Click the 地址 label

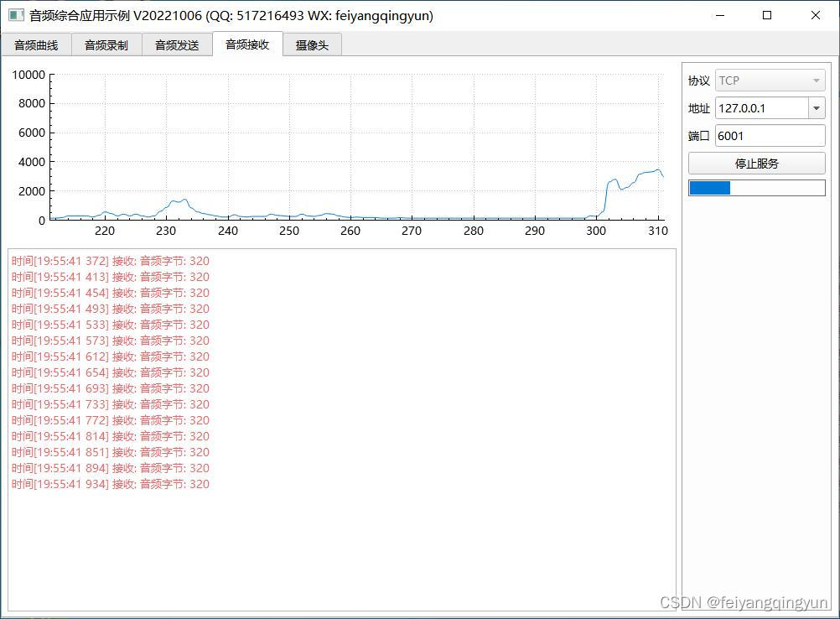698,108
